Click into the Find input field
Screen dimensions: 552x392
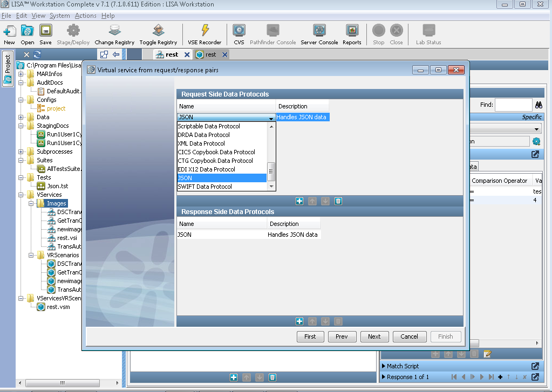(513, 105)
